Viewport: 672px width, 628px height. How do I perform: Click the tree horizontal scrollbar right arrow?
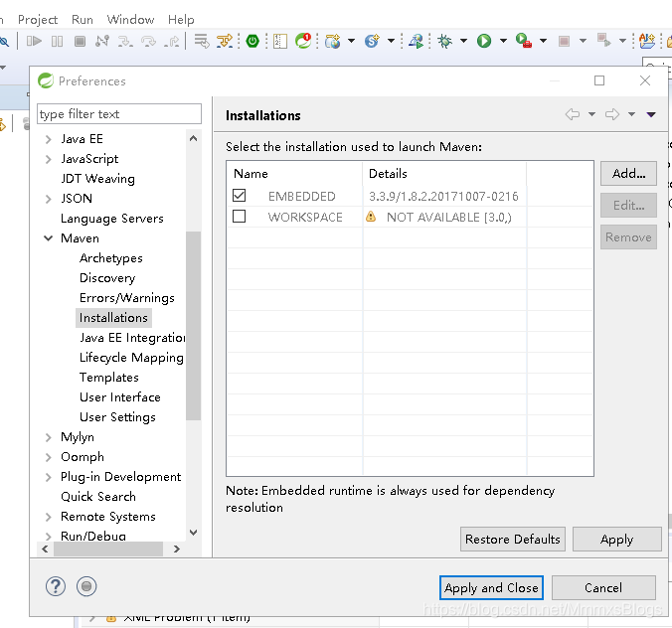click(177, 549)
